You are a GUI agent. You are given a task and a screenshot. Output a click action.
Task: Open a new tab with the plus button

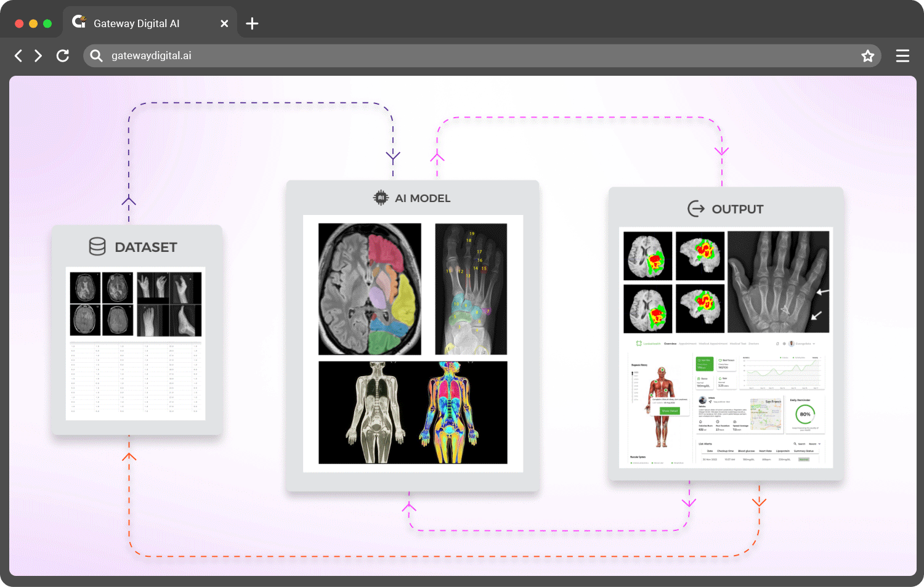[252, 24]
